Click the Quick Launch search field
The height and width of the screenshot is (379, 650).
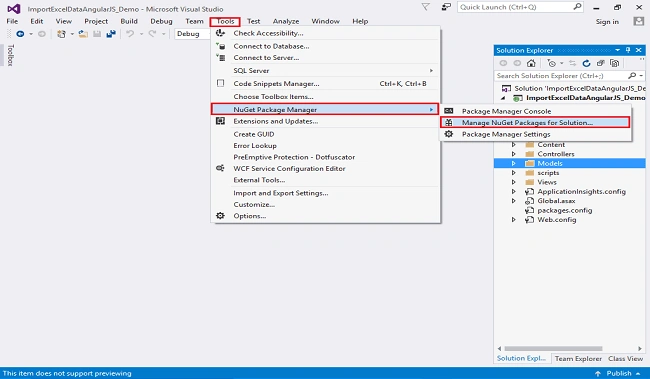click(x=520, y=7)
